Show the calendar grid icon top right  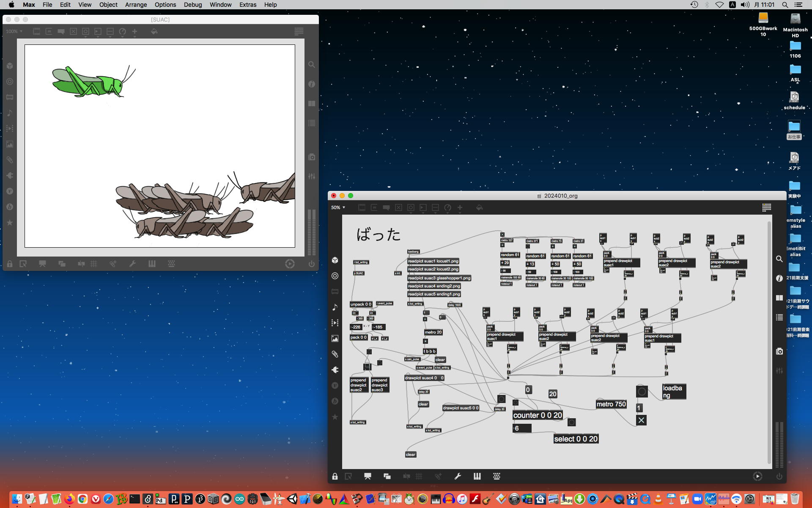click(766, 207)
